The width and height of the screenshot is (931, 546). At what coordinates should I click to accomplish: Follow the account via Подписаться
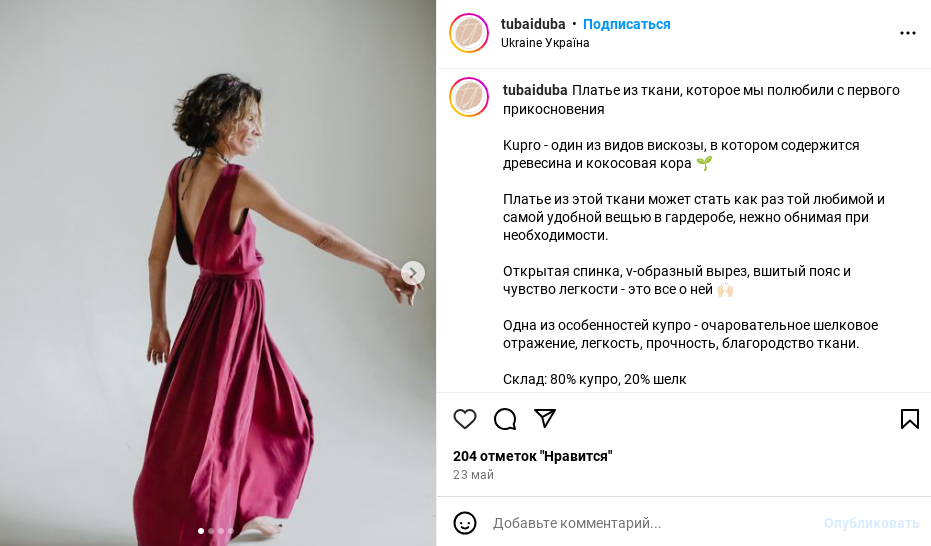coord(626,24)
